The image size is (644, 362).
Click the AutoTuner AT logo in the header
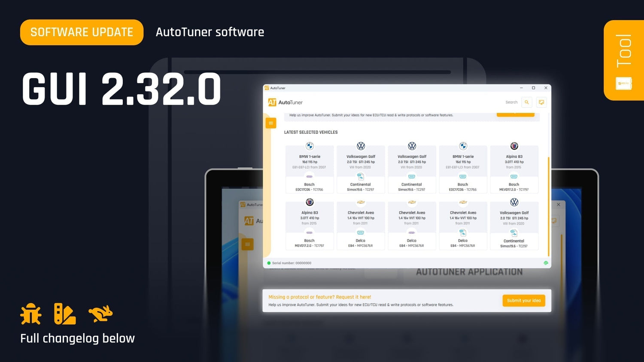coord(272,102)
